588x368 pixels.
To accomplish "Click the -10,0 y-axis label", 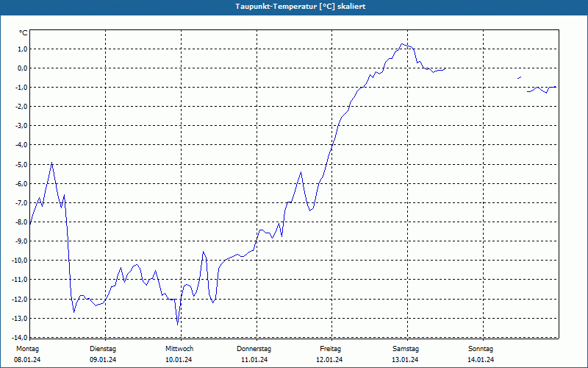I will click(x=20, y=260).
